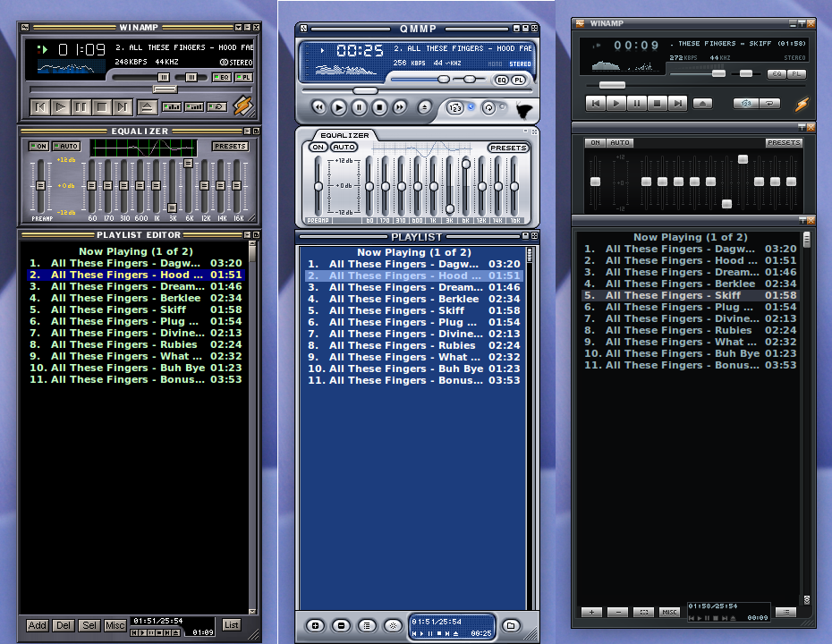
Task: Click seek bar handle in left gray Winamp
Action: click(x=164, y=89)
